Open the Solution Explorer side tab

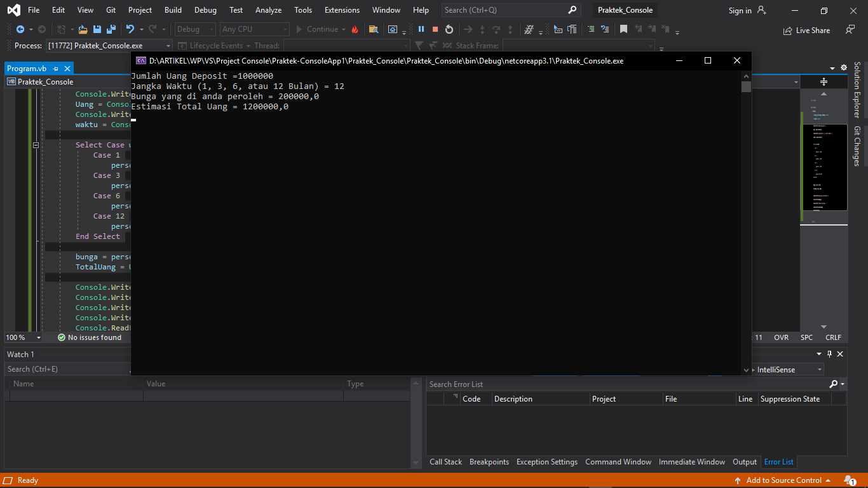tap(857, 90)
